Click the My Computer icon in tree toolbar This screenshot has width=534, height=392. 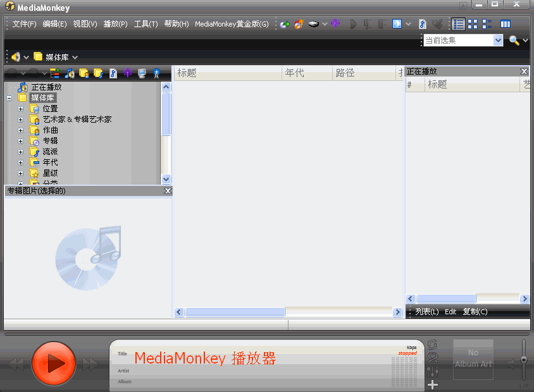point(142,73)
